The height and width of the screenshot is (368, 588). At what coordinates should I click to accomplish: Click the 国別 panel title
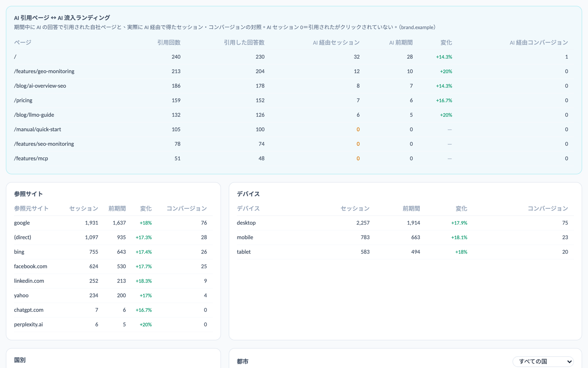(20, 360)
